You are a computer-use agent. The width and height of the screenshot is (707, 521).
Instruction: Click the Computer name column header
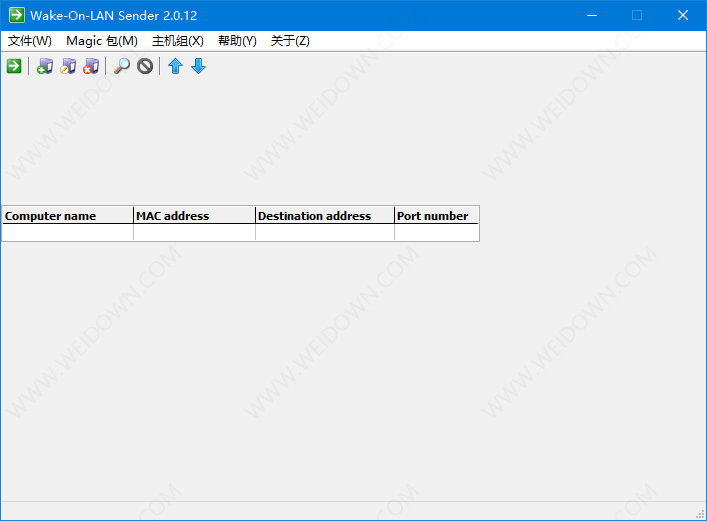pos(68,216)
